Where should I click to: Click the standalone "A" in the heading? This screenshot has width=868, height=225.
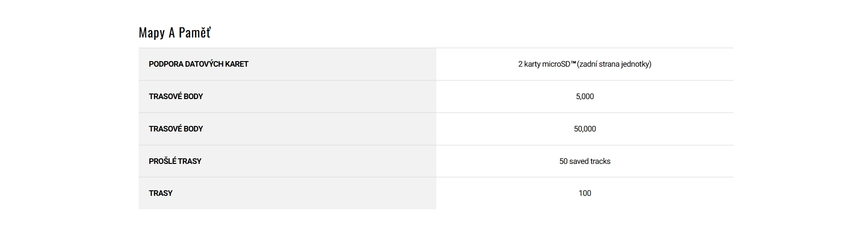[171, 33]
